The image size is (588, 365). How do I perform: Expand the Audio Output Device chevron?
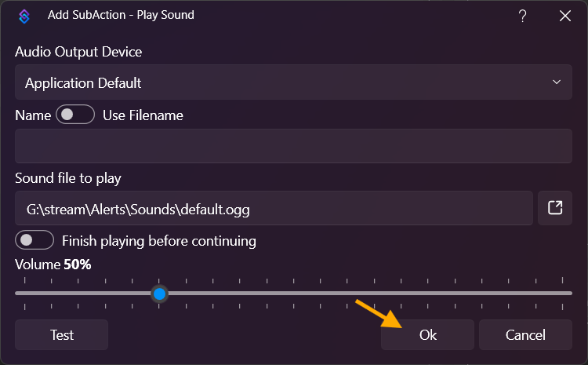click(556, 82)
